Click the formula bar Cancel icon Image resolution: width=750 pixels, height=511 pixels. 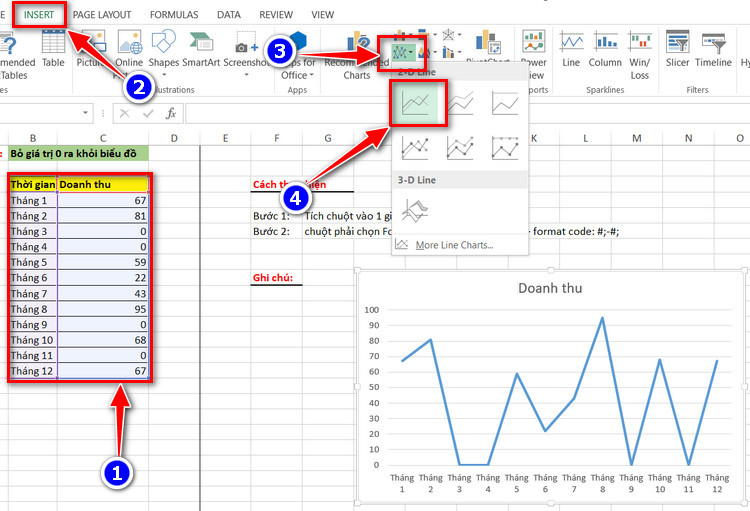point(125,113)
